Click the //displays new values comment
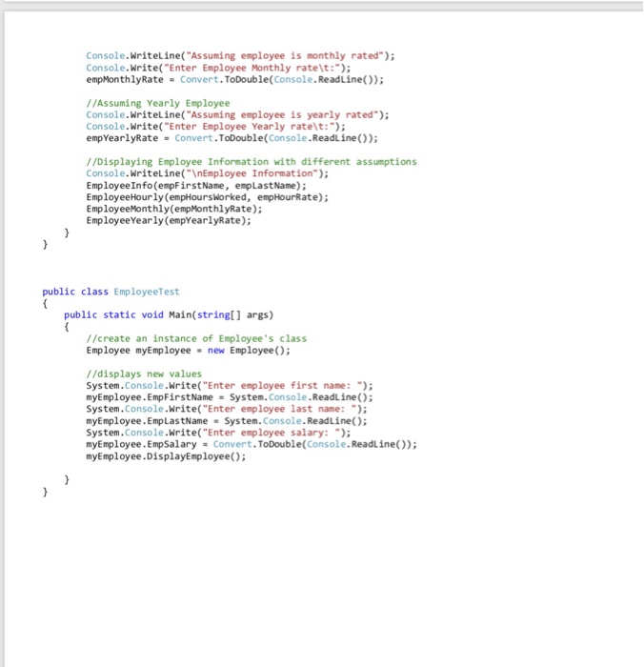 144,374
